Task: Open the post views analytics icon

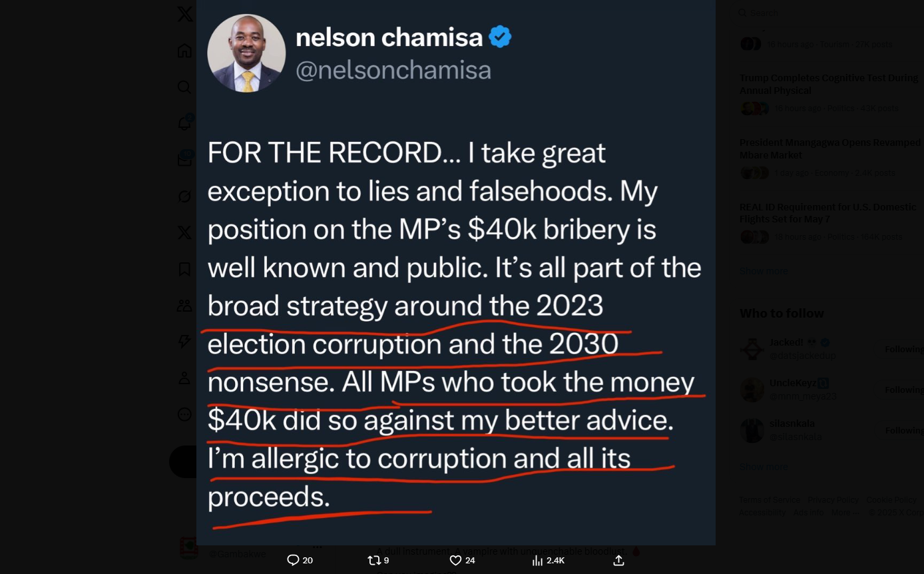Action: [x=537, y=560]
